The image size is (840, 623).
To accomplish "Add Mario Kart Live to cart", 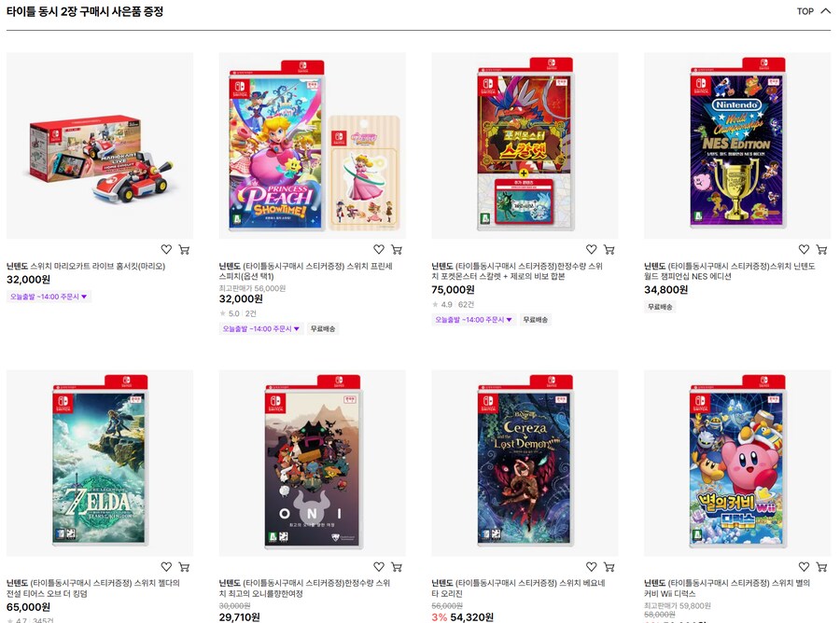I will click(x=184, y=250).
